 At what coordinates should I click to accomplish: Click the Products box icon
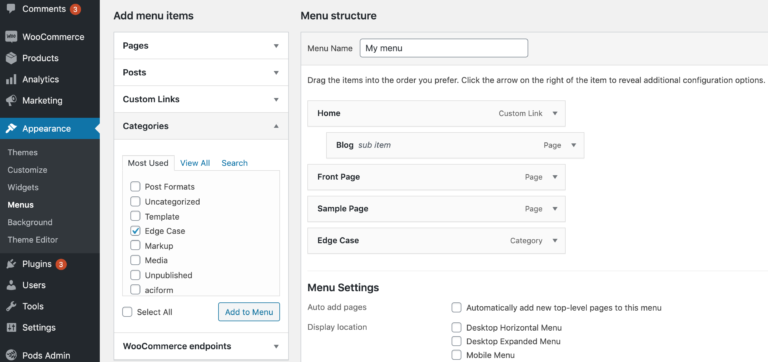tap(11, 58)
